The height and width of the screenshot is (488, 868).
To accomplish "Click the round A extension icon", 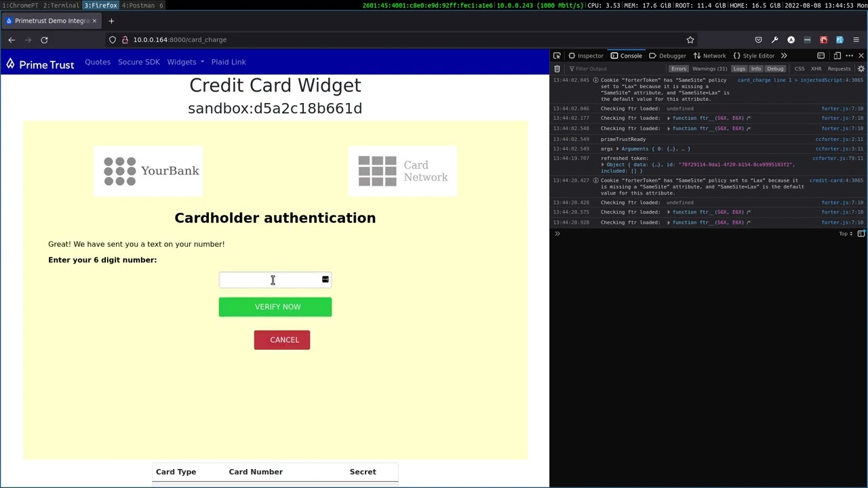I will (x=791, y=40).
